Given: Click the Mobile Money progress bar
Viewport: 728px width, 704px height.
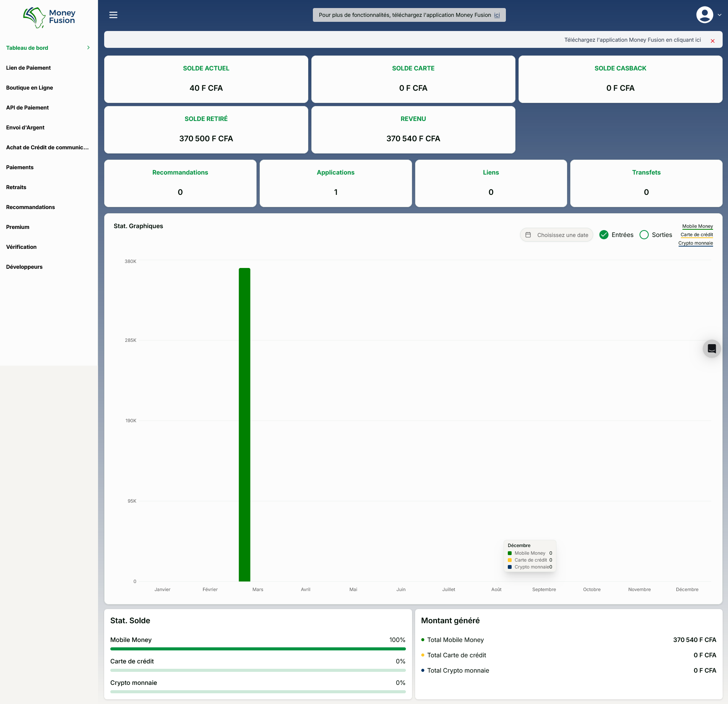Looking at the screenshot, I should coord(258,649).
